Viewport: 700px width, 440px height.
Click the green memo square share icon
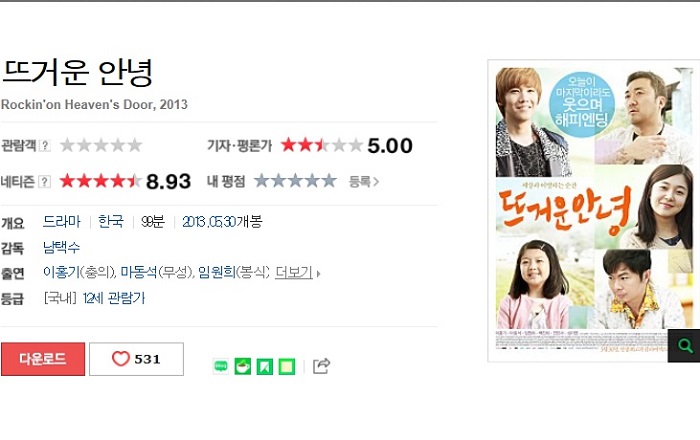287,366
